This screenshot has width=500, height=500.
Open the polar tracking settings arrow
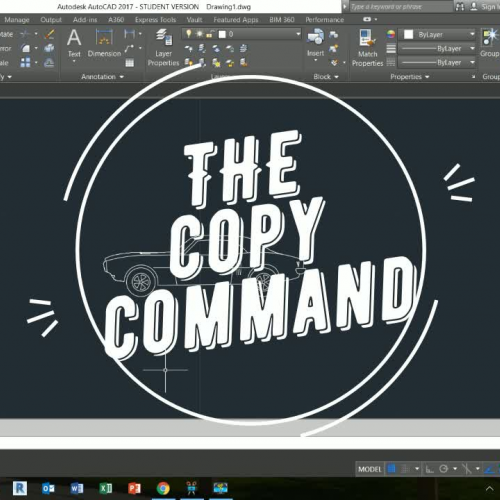pos(455,469)
